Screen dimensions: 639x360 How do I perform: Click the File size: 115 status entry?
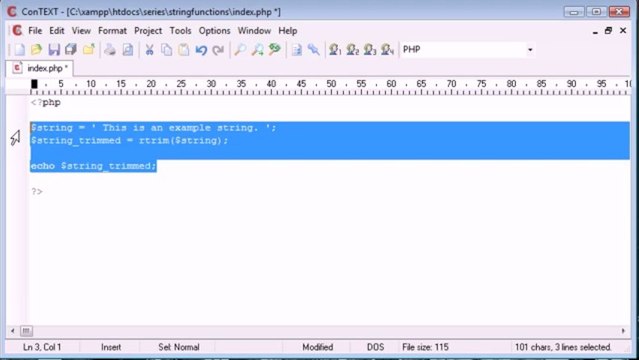point(425,347)
